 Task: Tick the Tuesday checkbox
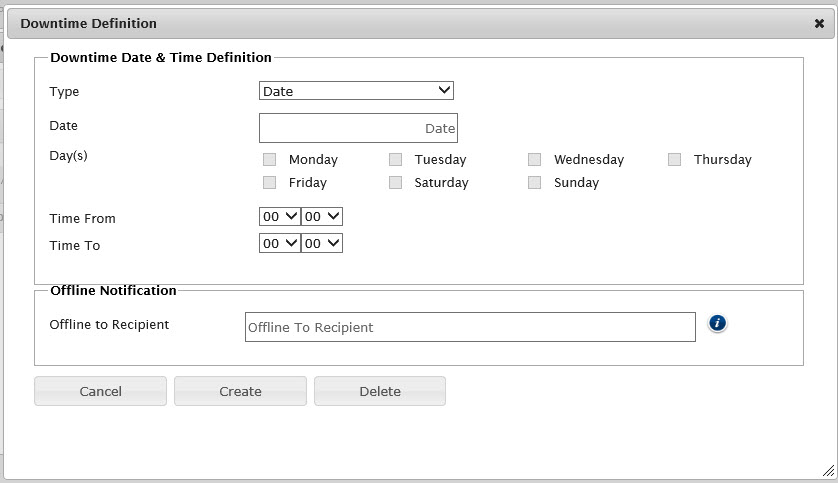396,160
